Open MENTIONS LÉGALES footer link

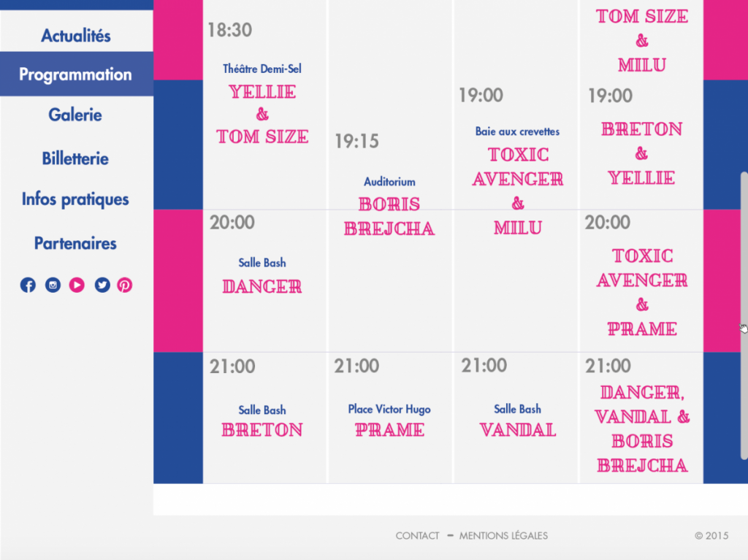tap(503, 536)
